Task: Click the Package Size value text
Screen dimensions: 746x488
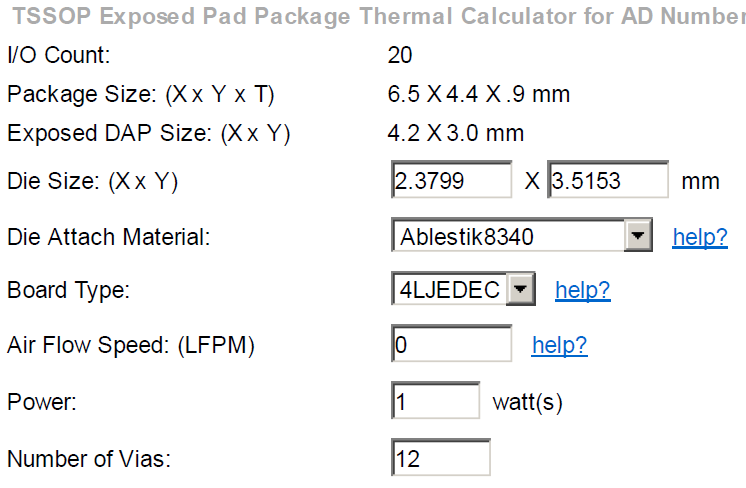Action: pos(479,94)
